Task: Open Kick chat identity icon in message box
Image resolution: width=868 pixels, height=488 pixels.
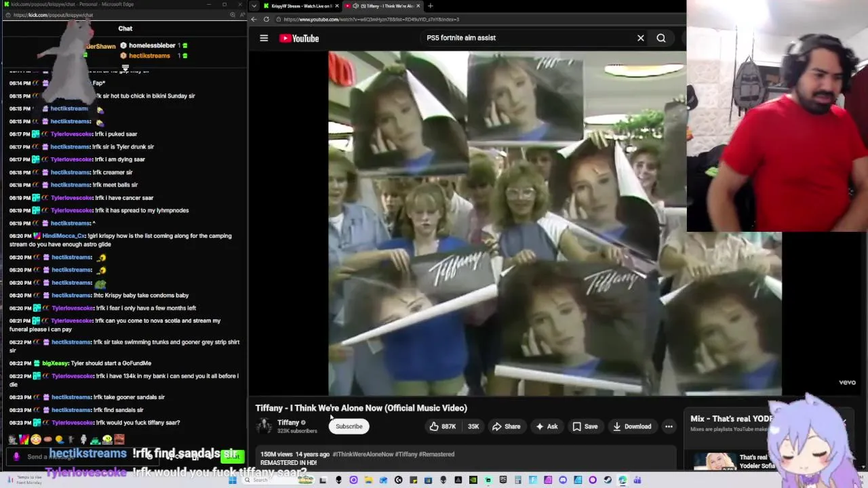Action: (x=16, y=457)
